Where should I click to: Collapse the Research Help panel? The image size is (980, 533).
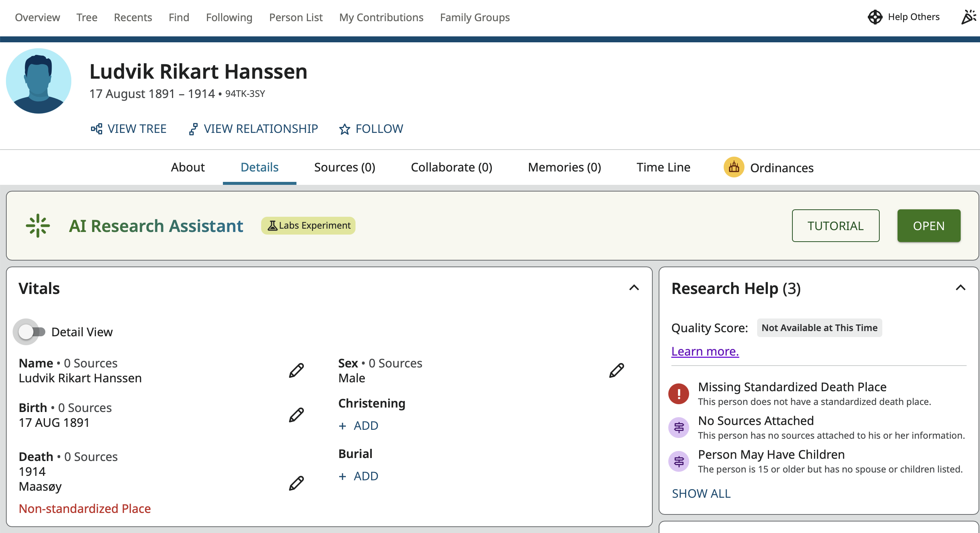click(960, 288)
